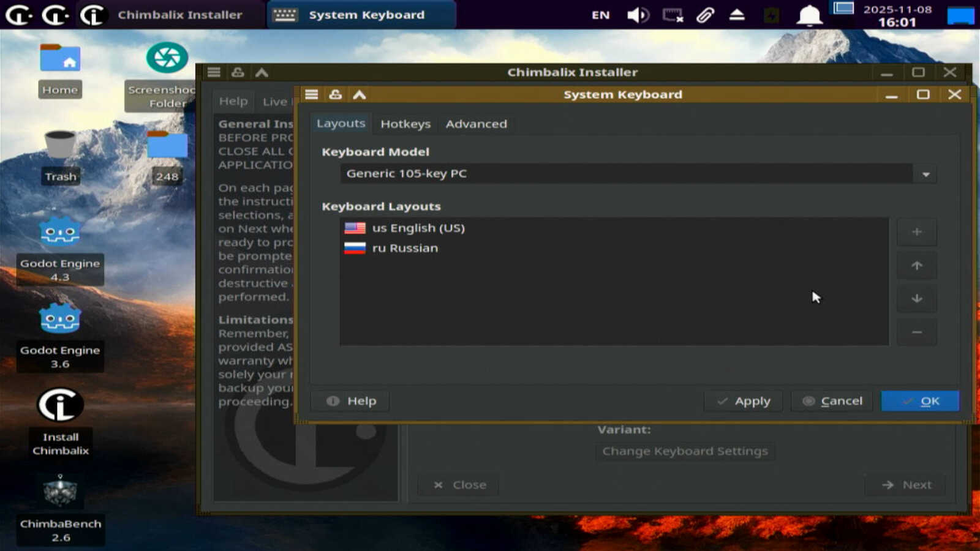980x551 pixels.
Task: Click the date and time clock in panel
Action: [x=897, y=16]
